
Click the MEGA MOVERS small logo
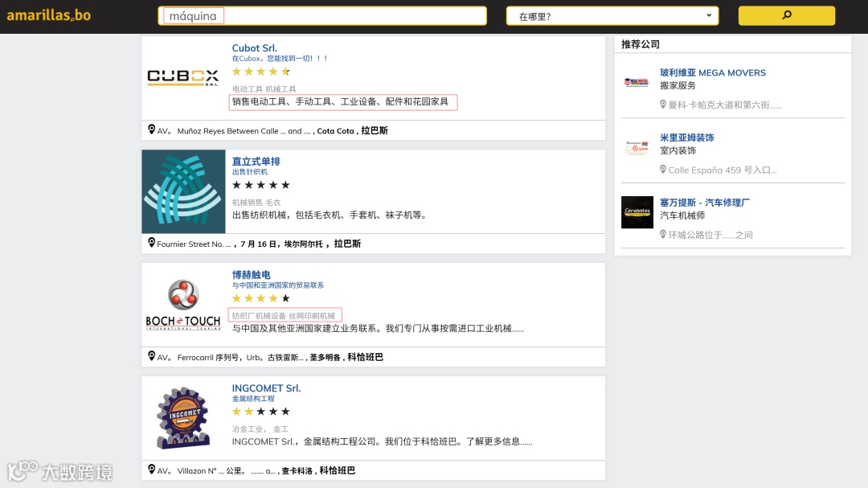pos(637,83)
